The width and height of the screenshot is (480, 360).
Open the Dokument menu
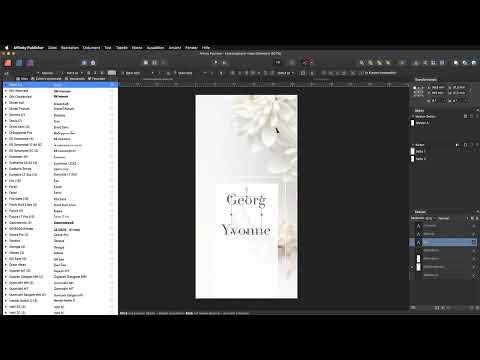click(x=91, y=48)
